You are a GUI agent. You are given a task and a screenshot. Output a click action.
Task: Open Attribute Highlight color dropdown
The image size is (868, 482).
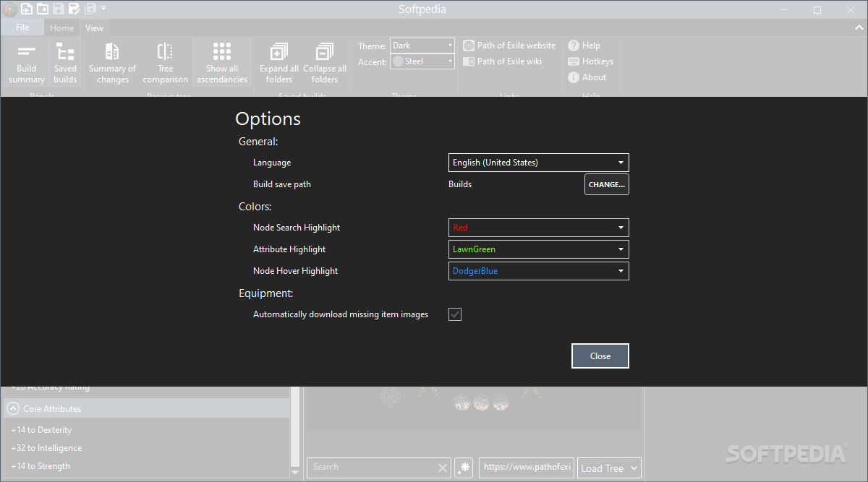[x=539, y=249]
